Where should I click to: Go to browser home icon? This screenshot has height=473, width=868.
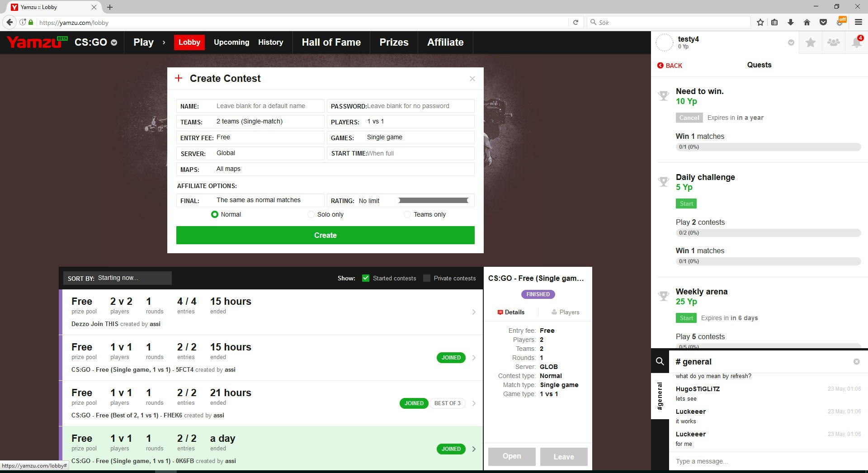point(807,22)
